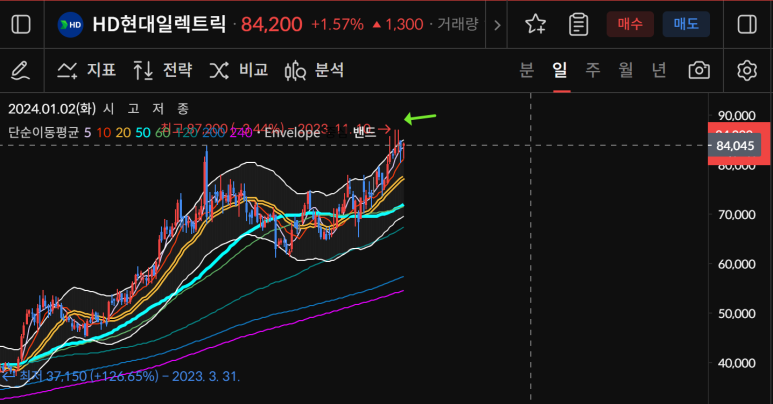Click the 2024.01.02(화) date label

pyautogui.click(x=52, y=109)
